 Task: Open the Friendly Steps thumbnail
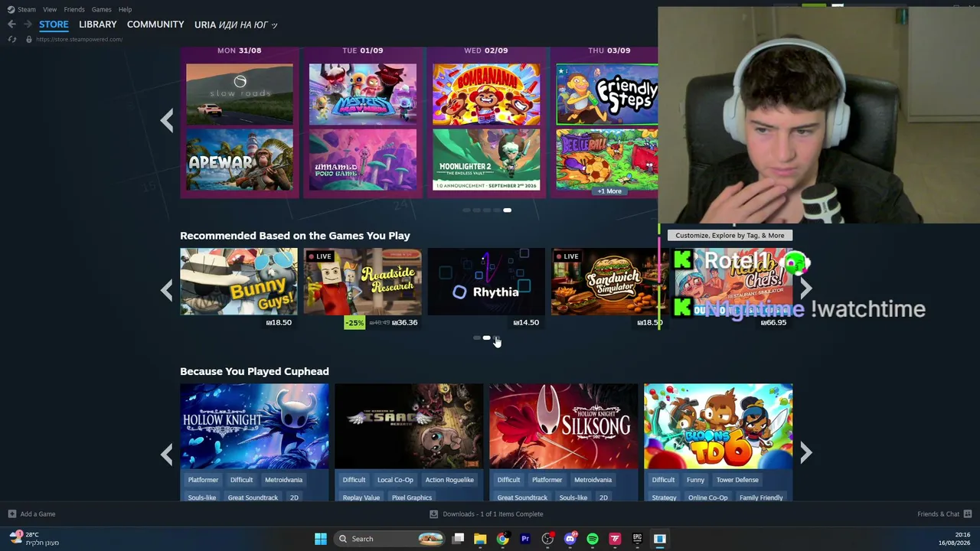tap(606, 94)
